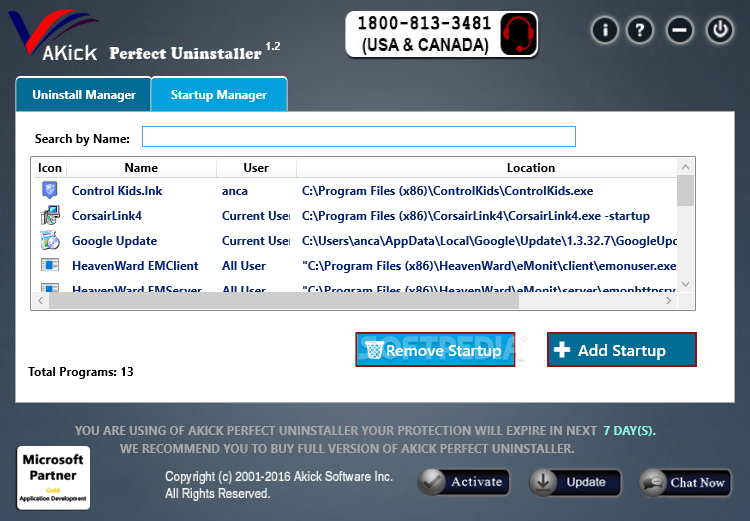
Task: Click the vertical scrollbar thumb
Action: (685, 190)
